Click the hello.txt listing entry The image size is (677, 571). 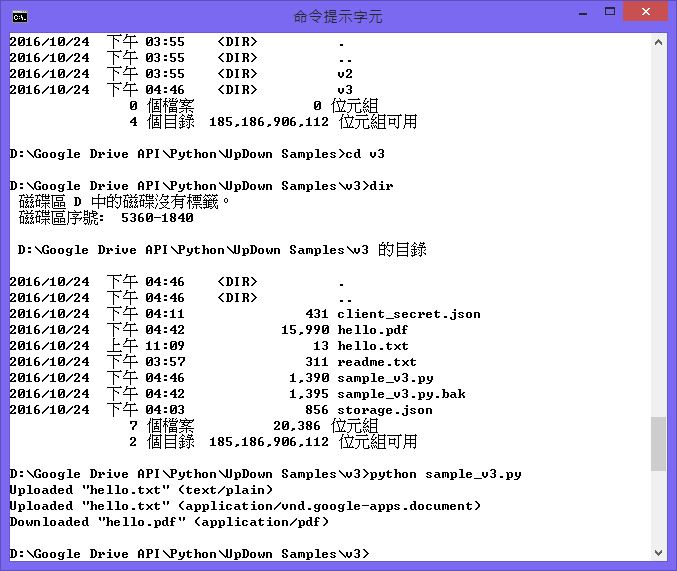tap(373, 346)
